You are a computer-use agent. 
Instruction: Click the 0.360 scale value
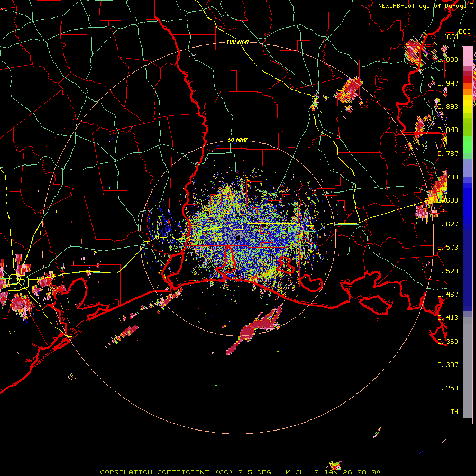click(x=448, y=342)
